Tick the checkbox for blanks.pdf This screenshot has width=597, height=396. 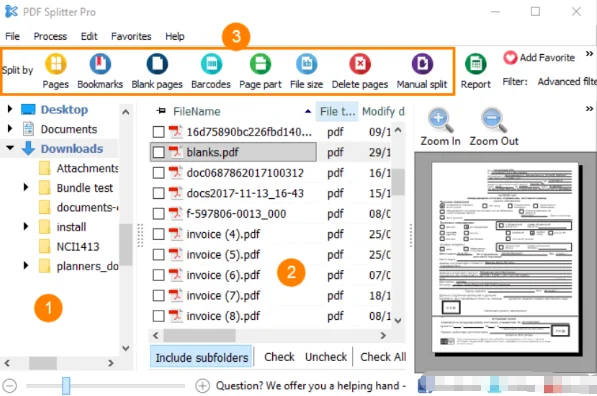(158, 152)
